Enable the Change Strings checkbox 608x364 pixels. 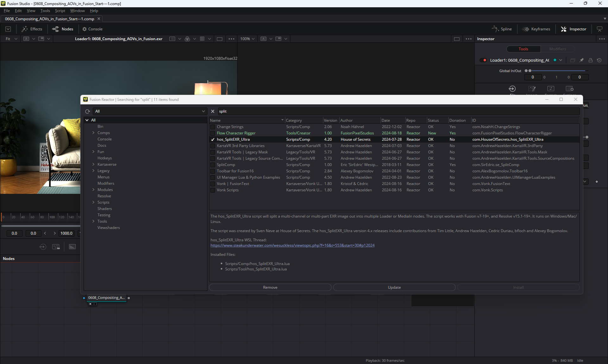click(213, 127)
